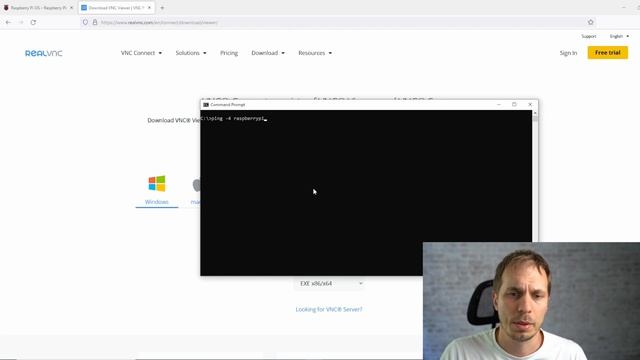Click the ping -4 raspberrypi command line
The image size is (640, 360).
(233, 118)
